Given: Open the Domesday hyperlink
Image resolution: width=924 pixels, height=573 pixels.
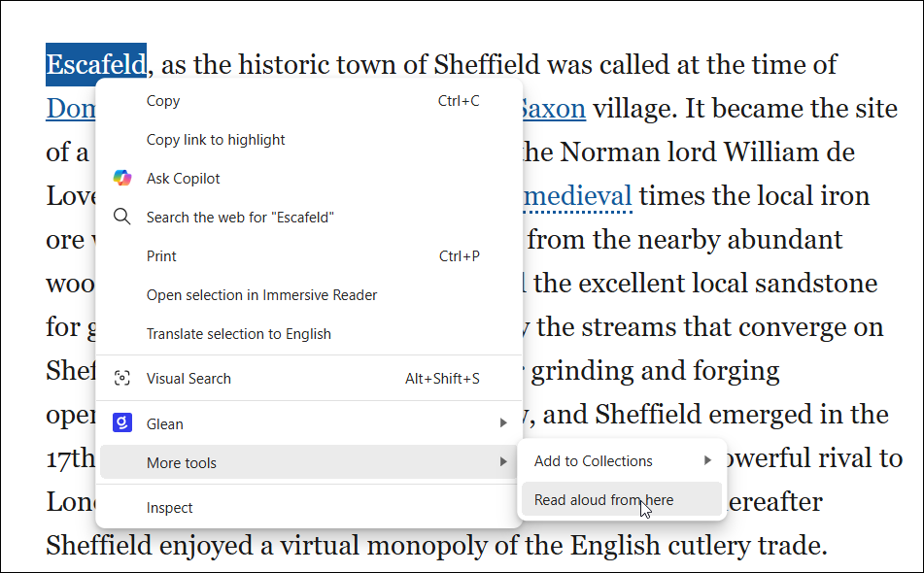Looking at the screenshot, I should [x=72, y=108].
